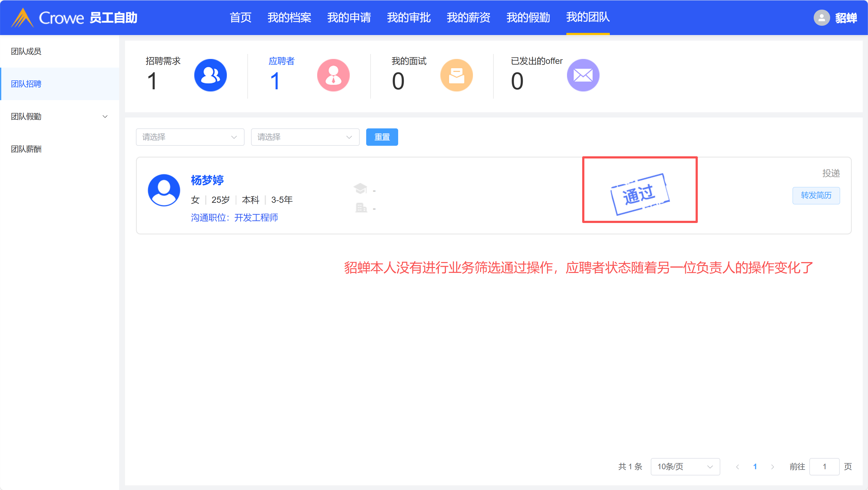Click the orange 我的面试 icon
The height and width of the screenshot is (490, 868).
point(456,75)
